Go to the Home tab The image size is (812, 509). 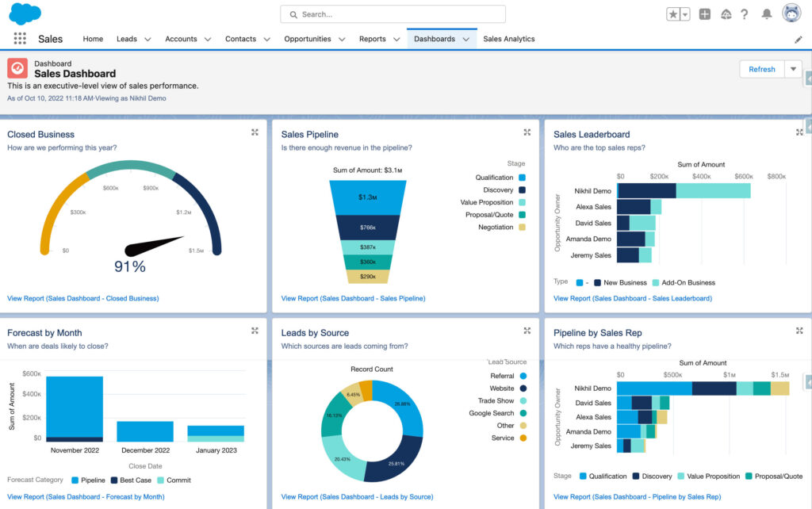click(x=93, y=39)
